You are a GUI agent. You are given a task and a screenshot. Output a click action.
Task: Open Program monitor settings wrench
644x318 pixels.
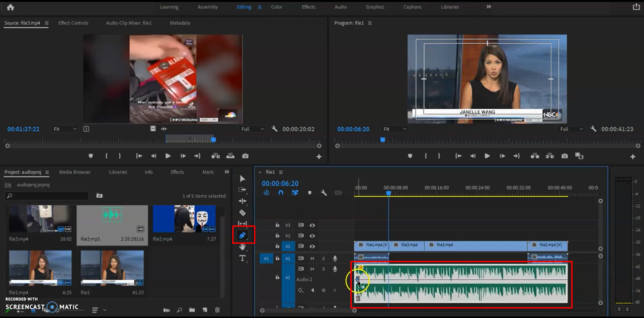[x=594, y=129]
